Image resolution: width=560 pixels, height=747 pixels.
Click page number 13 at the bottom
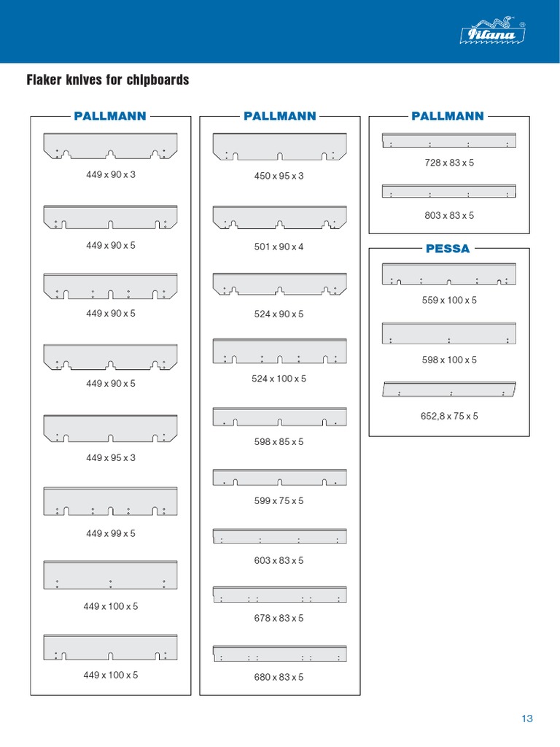pos(527,719)
